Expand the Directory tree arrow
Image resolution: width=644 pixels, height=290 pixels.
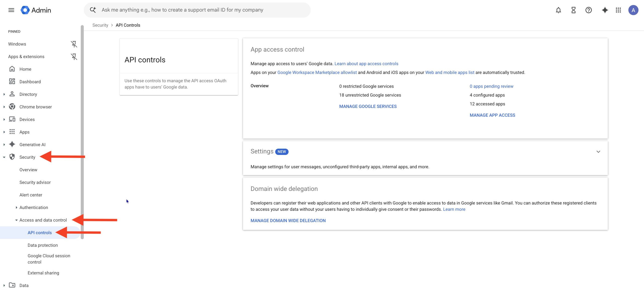coord(4,94)
